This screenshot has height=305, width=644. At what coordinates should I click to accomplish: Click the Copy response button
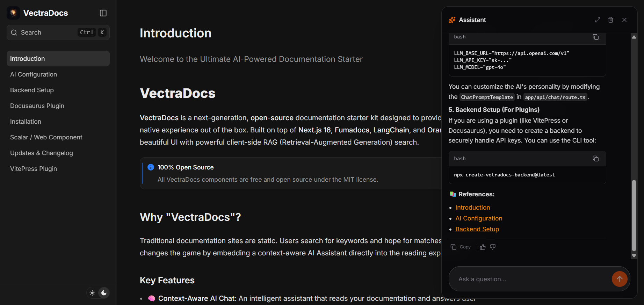[x=461, y=247]
